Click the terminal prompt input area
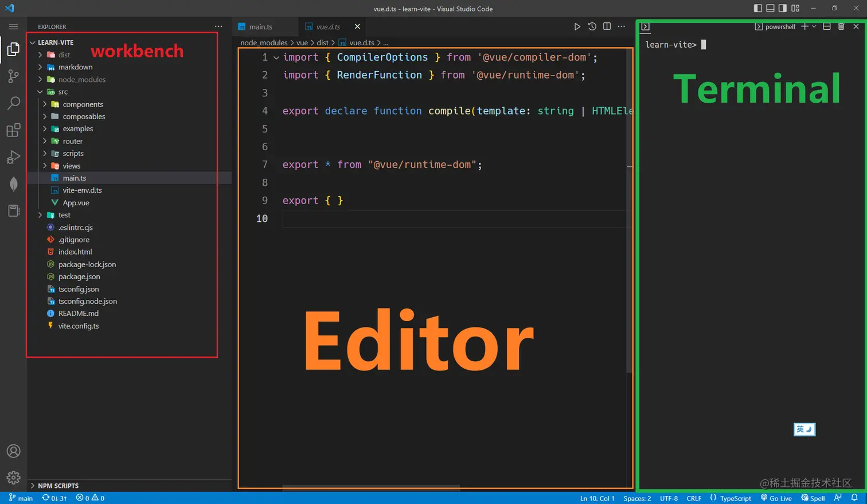 [704, 44]
